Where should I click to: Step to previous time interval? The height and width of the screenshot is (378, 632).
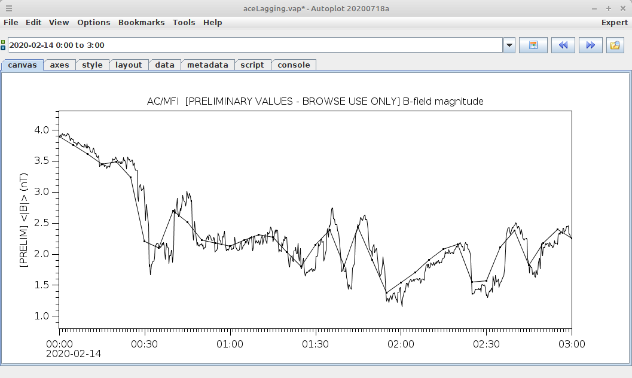[563, 45]
